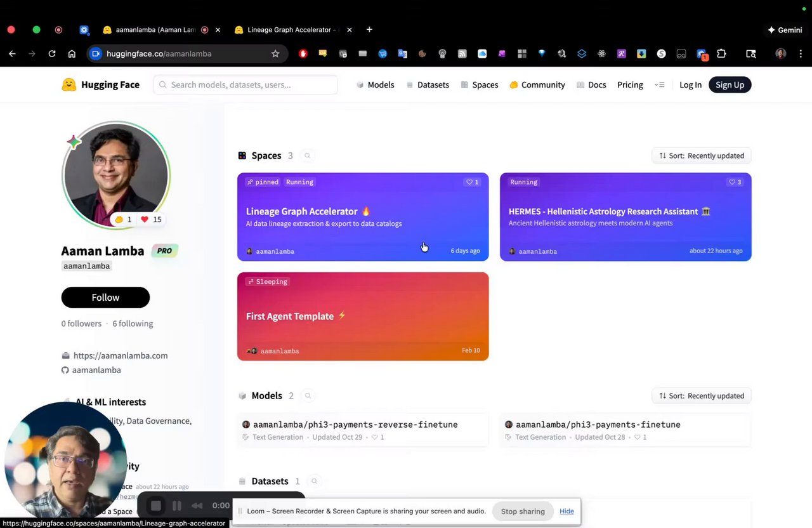Open the Docs nav item
The width and height of the screenshot is (812, 528).
click(591, 84)
